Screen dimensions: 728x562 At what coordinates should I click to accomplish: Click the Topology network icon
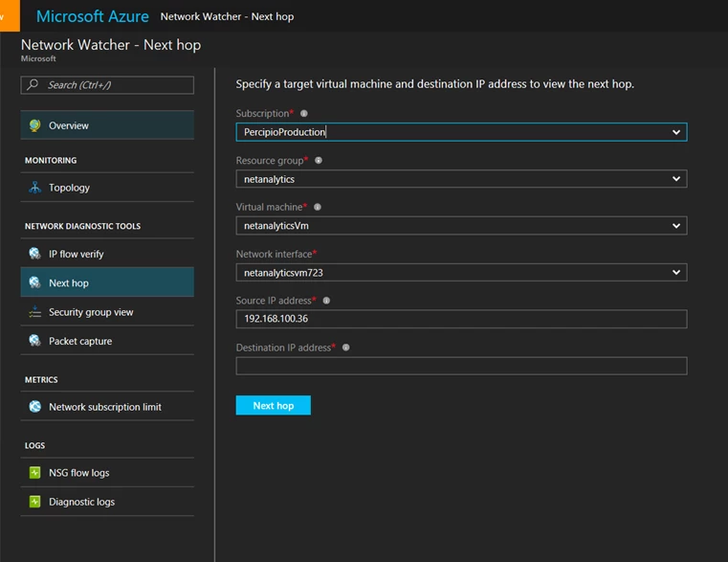pyautogui.click(x=34, y=188)
